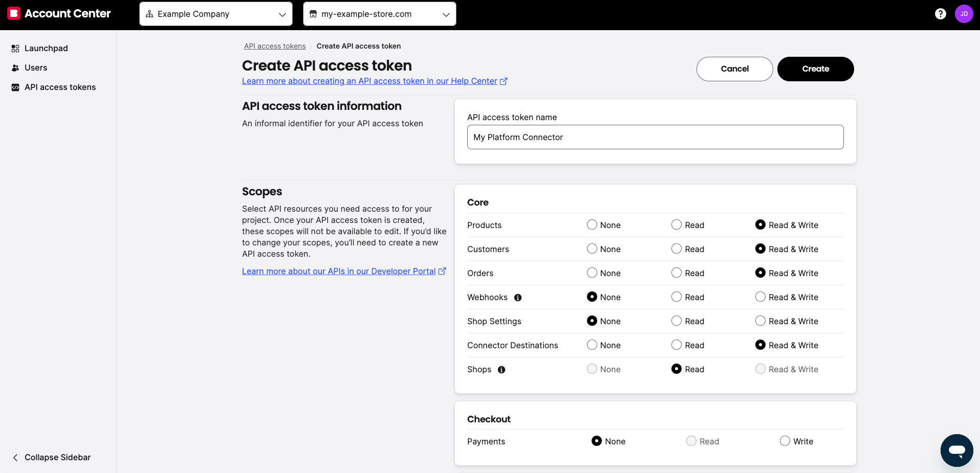Click the API access token name field
Screen dimensions: 980x473
coord(655,137)
